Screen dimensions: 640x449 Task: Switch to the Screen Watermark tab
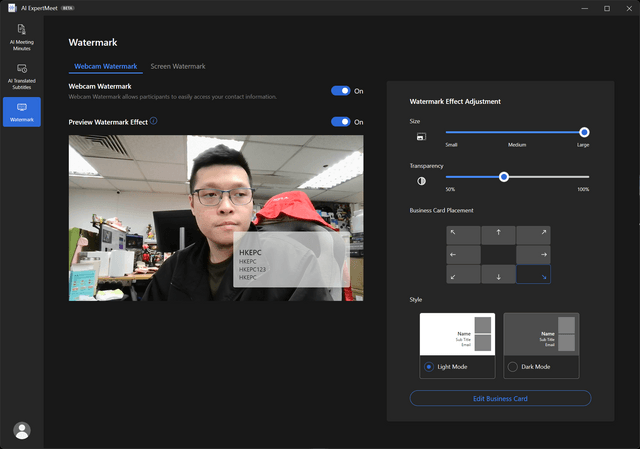[178, 66]
